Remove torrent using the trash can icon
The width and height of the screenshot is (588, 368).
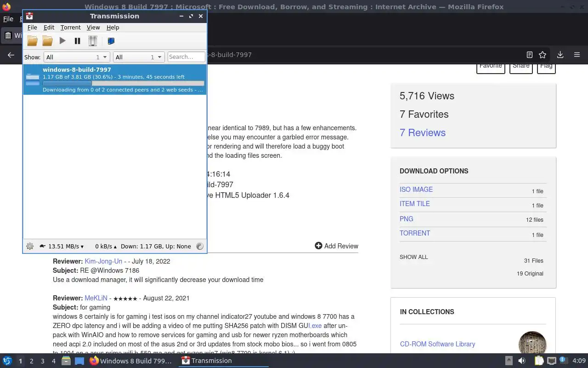pos(93,41)
